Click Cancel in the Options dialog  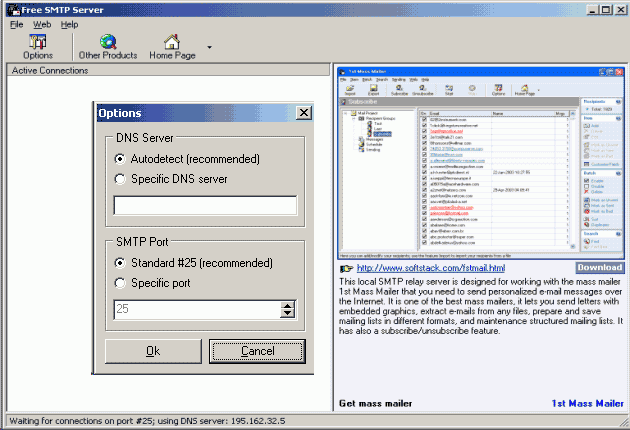(x=258, y=351)
